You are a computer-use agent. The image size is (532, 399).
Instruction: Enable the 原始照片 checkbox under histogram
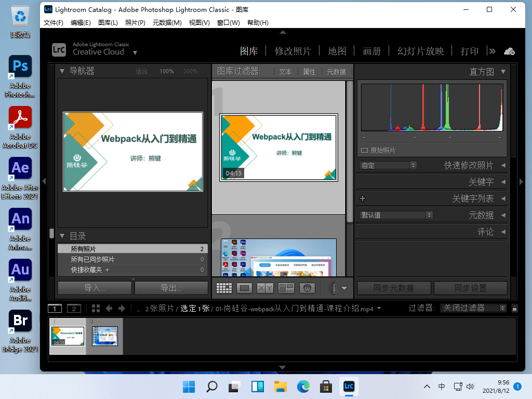pos(364,150)
